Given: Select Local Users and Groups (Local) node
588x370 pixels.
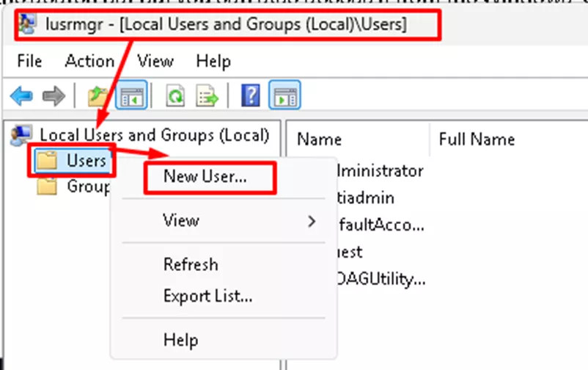Looking at the screenshot, I should click(x=155, y=135).
